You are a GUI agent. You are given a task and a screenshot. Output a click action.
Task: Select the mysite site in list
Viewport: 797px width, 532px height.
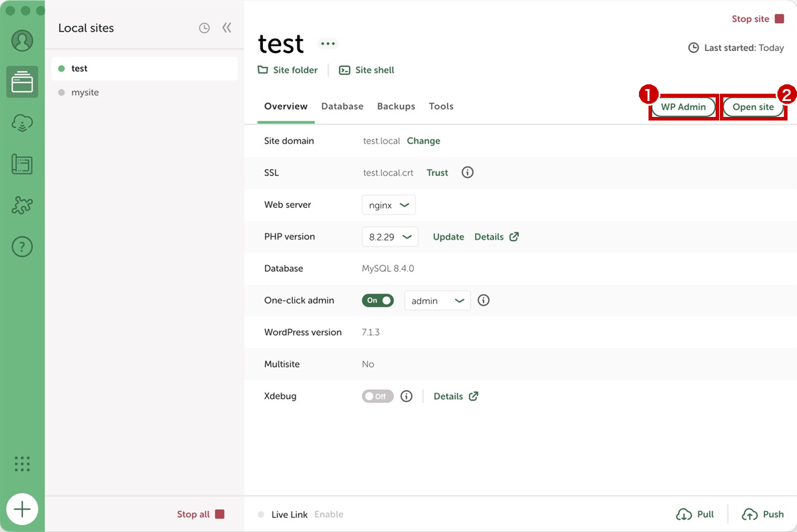[x=145, y=92]
